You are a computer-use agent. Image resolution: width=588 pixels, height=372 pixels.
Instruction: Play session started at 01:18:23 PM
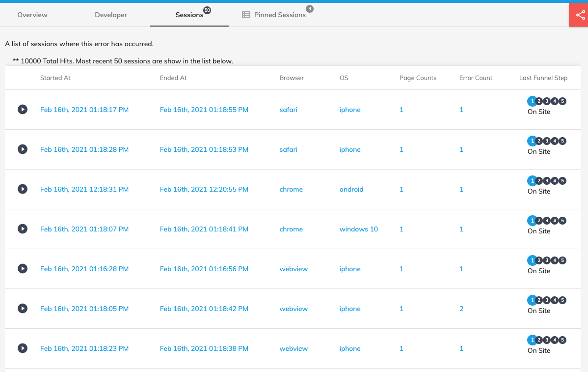coord(23,348)
